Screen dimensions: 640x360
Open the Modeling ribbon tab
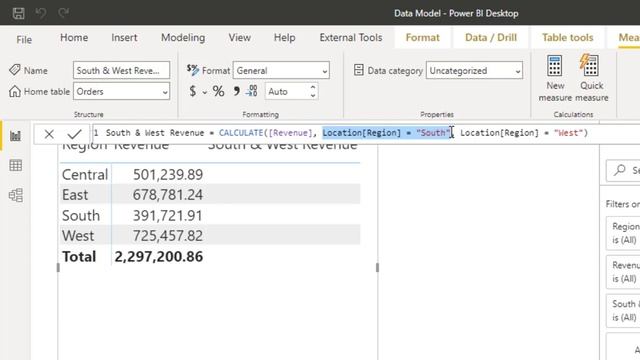pos(183,38)
